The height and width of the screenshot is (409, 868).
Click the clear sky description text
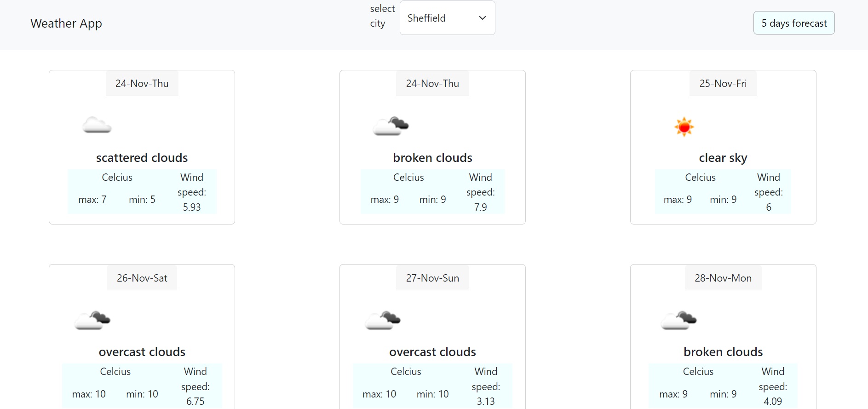pyautogui.click(x=723, y=158)
